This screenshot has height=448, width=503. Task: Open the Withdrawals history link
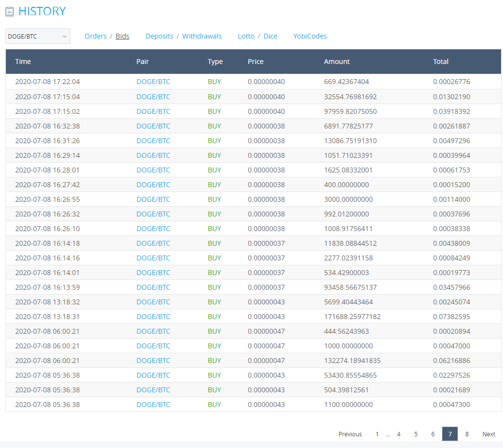202,36
